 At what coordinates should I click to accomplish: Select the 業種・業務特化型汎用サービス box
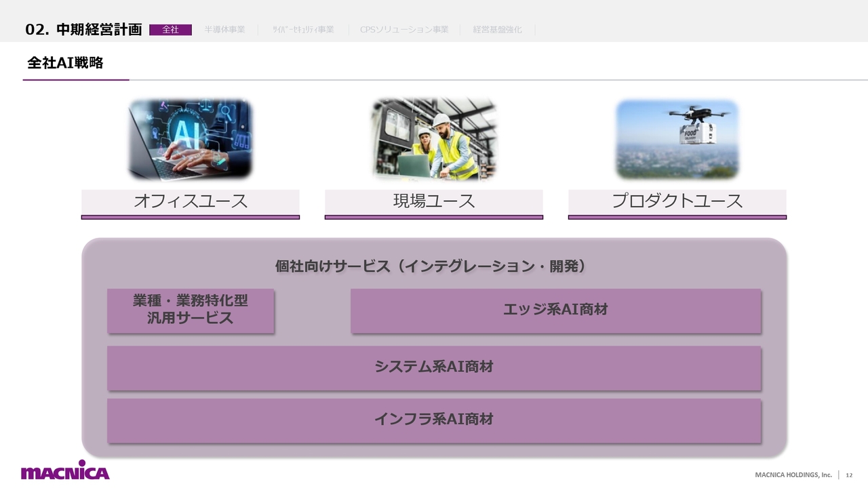(191, 311)
